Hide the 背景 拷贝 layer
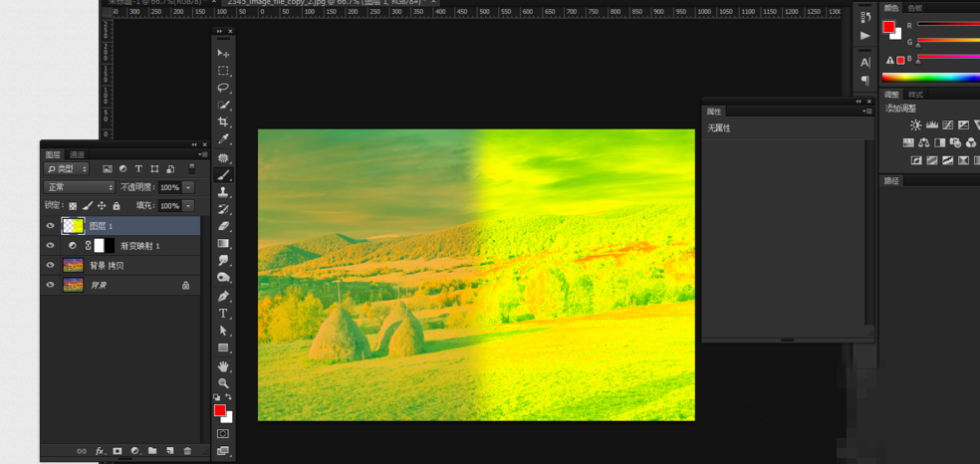This screenshot has height=464, width=980. [50, 265]
